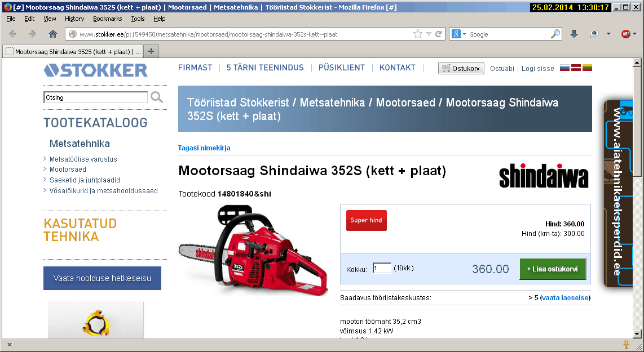The height and width of the screenshot is (352, 644).
Task: Click the vertical scrollbar up arrow
Action: 637,63
